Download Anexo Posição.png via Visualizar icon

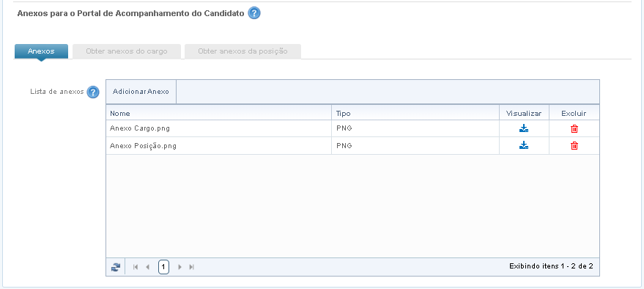click(x=524, y=145)
